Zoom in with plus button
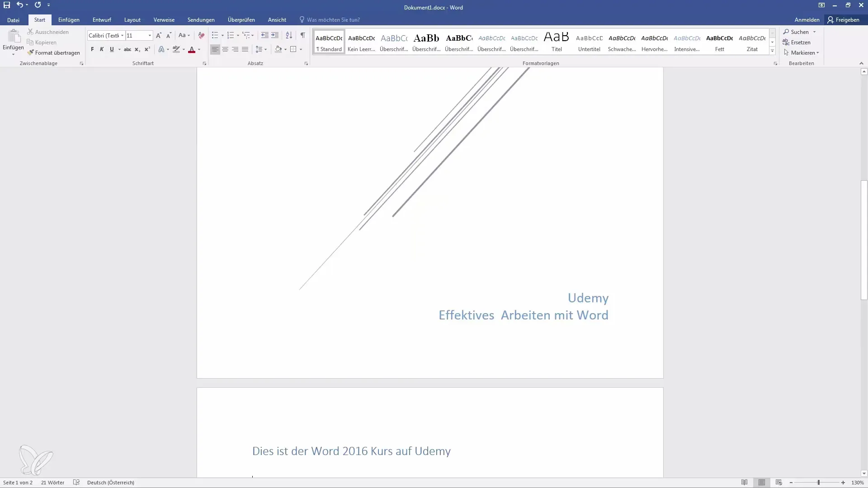The width and height of the screenshot is (868, 488). tap(843, 483)
